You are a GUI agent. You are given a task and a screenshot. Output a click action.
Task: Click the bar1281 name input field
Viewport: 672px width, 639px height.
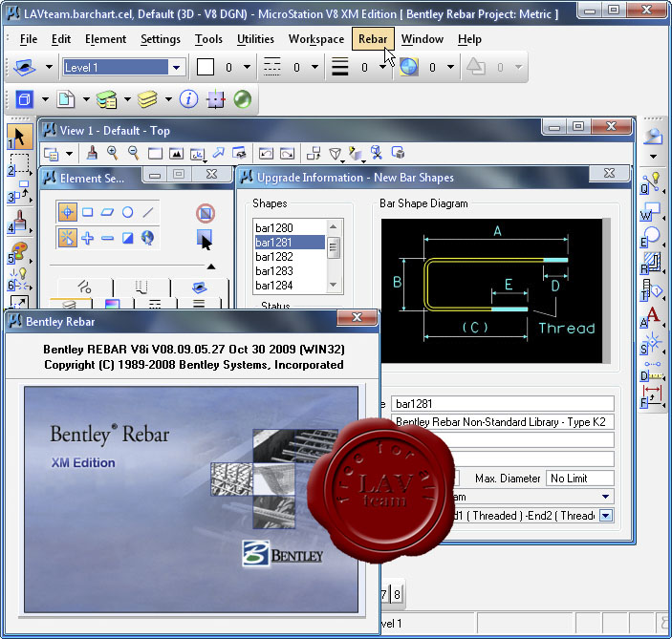(x=502, y=403)
